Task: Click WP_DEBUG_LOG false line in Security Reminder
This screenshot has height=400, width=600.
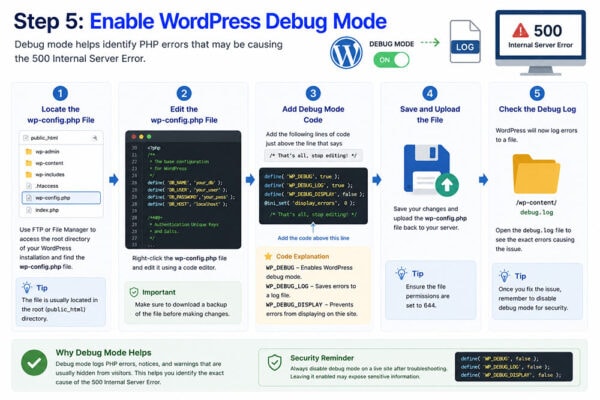Action: (505, 367)
